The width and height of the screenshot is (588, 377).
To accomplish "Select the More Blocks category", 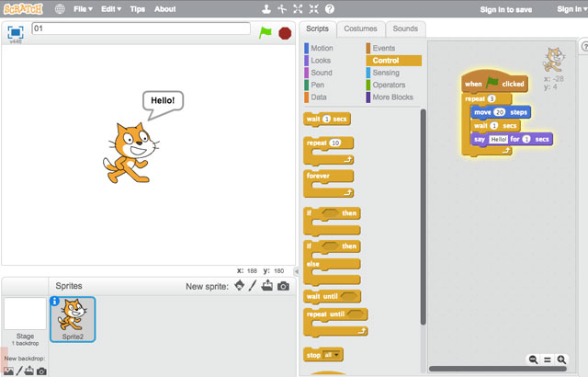I will pos(390,97).
